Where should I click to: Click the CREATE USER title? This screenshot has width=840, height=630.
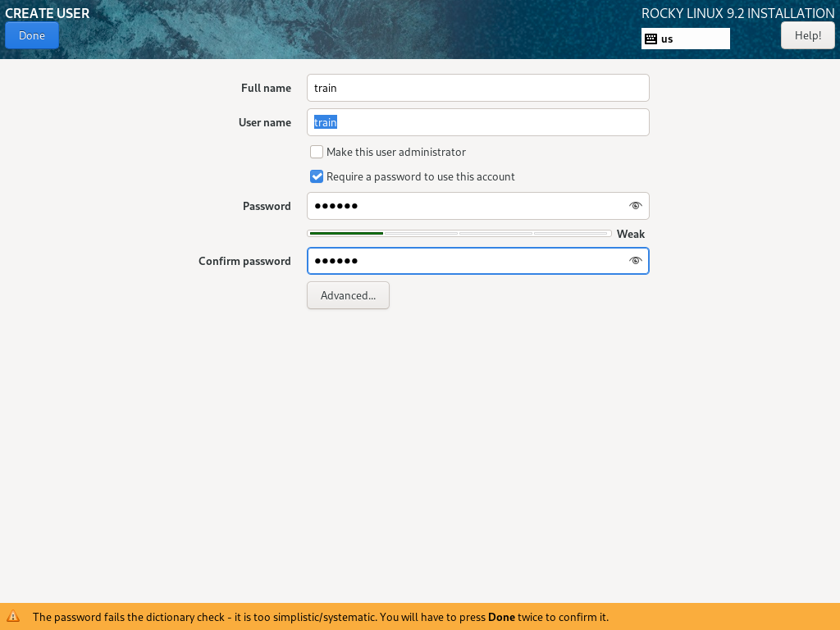[x=47, y=13]
